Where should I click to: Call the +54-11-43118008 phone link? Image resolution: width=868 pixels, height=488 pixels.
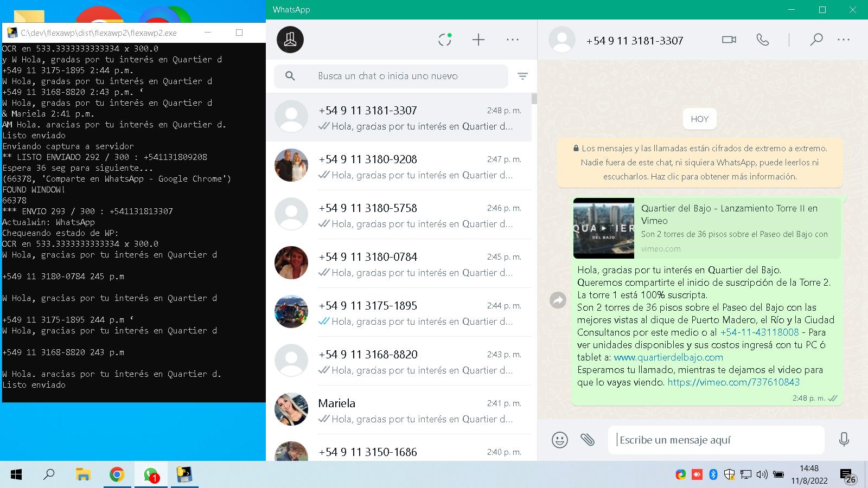click(759, 332)
